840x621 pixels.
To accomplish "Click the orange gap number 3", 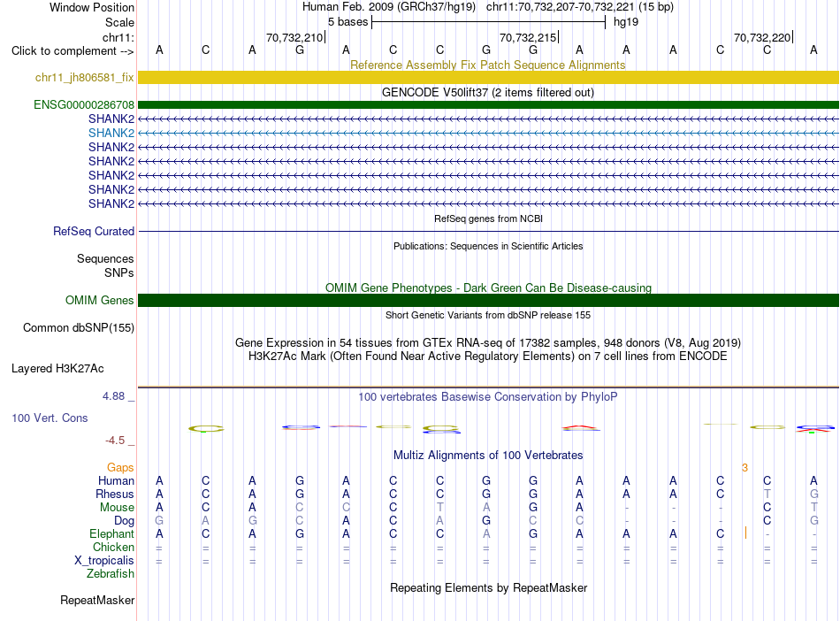I will pos(745,468).
